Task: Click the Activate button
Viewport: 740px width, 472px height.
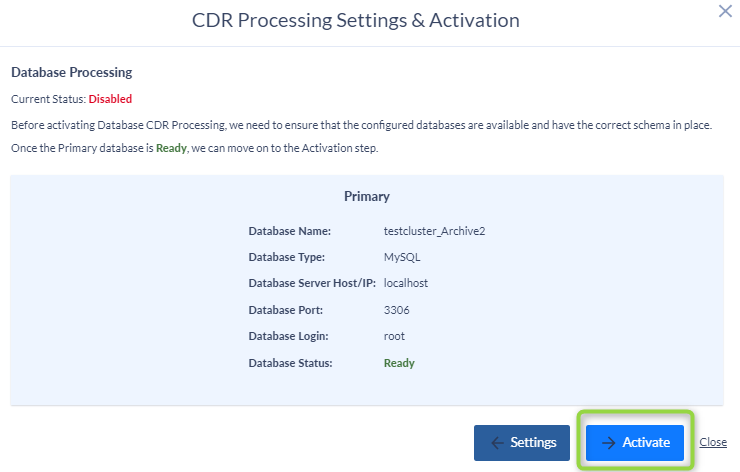Action: coord(635,443)
